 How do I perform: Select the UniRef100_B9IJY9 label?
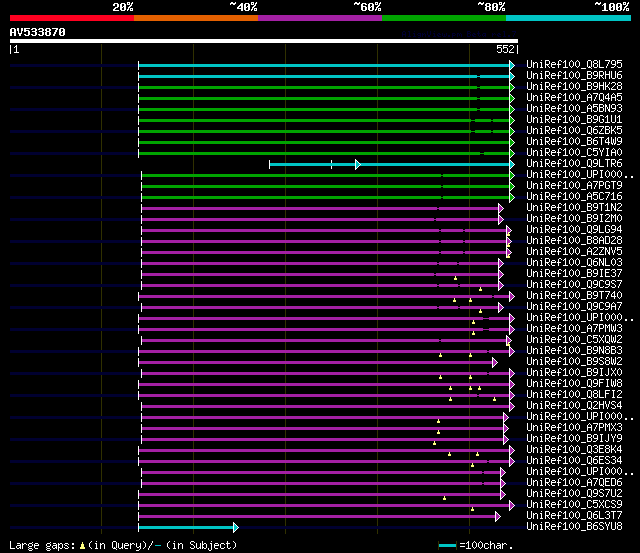[x=574, y=439]
